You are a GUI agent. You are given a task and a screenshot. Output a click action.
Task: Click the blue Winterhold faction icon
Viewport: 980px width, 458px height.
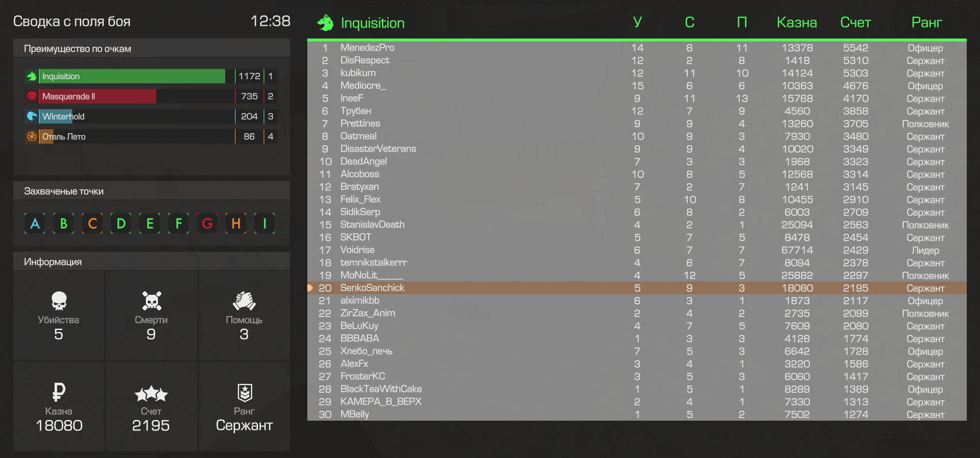point(32,116)
